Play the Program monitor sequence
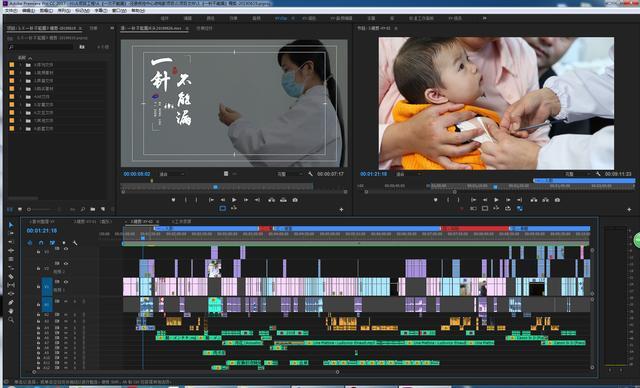Image resolution: width=640 pixels, height=388 pixels. pos(496,200)
